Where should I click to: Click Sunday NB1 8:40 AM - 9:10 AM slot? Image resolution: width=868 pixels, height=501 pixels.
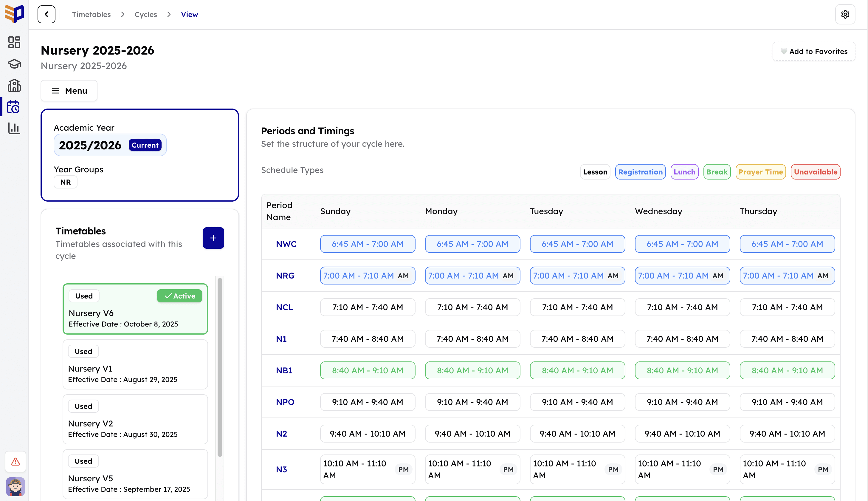coord(368,371)
